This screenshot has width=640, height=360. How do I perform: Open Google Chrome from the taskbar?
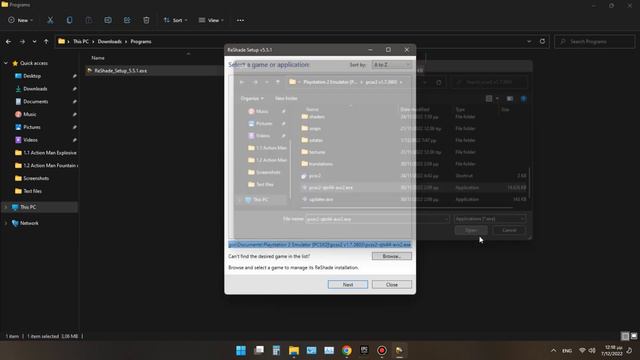(347, 350)
